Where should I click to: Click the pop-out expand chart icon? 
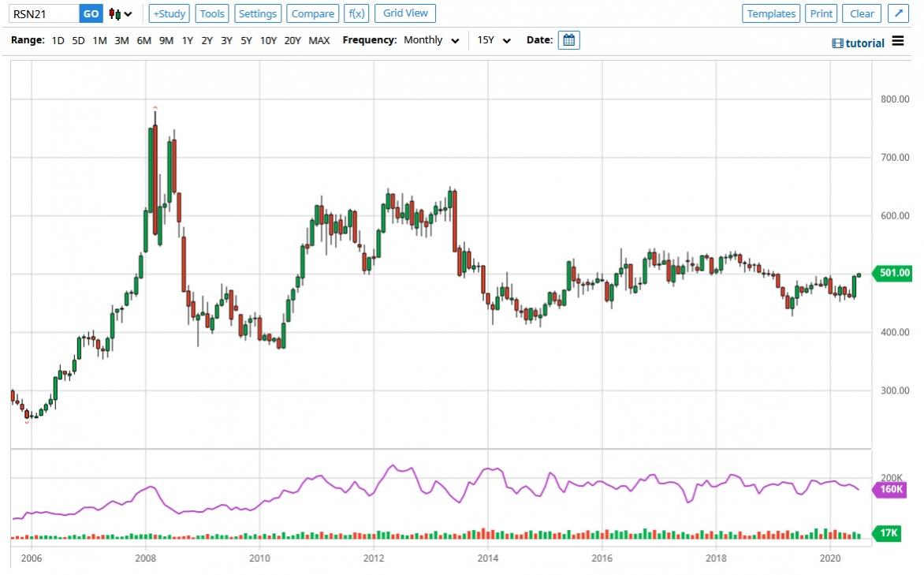click(898, 13)
